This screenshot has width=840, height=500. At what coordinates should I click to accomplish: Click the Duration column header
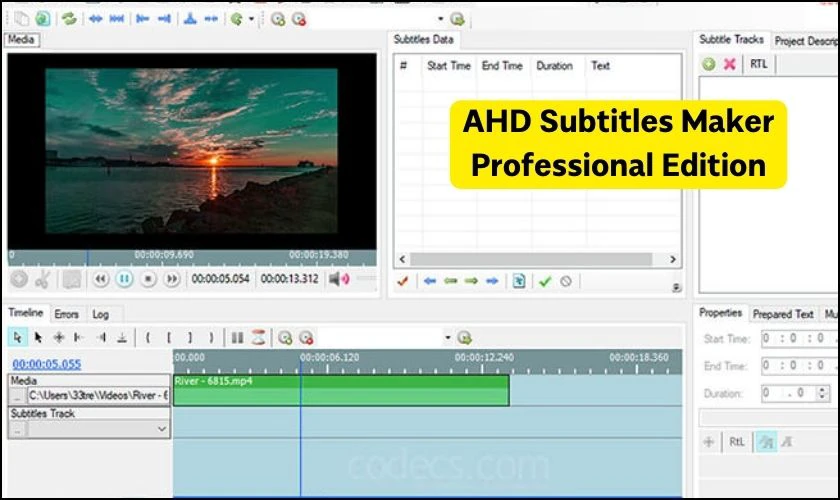click(x=554, y=66)
